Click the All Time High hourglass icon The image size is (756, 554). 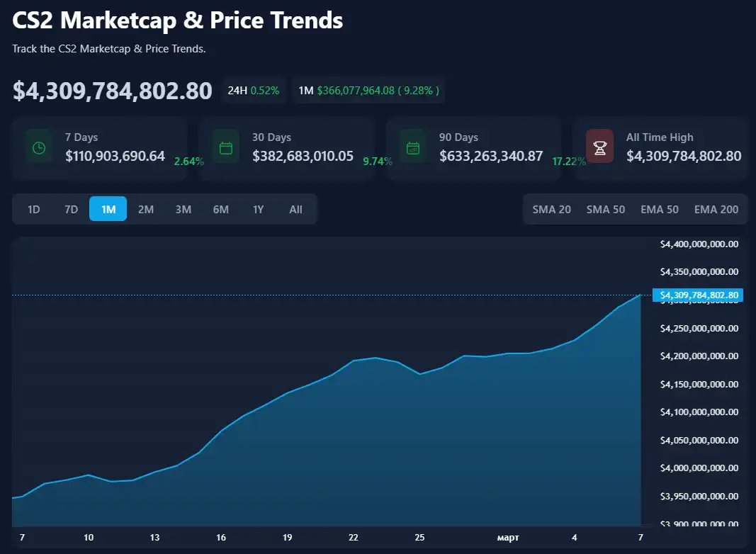click(x=600, y=147)
